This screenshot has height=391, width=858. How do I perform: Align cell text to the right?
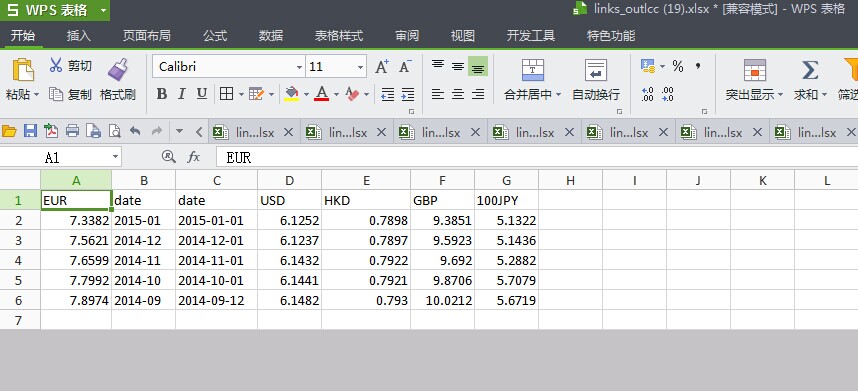pyautogui.click(x=478, y=94)
